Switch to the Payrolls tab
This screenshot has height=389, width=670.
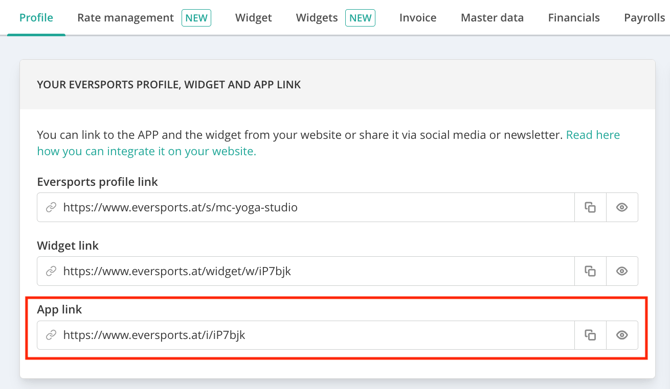[x=644, y=18]
